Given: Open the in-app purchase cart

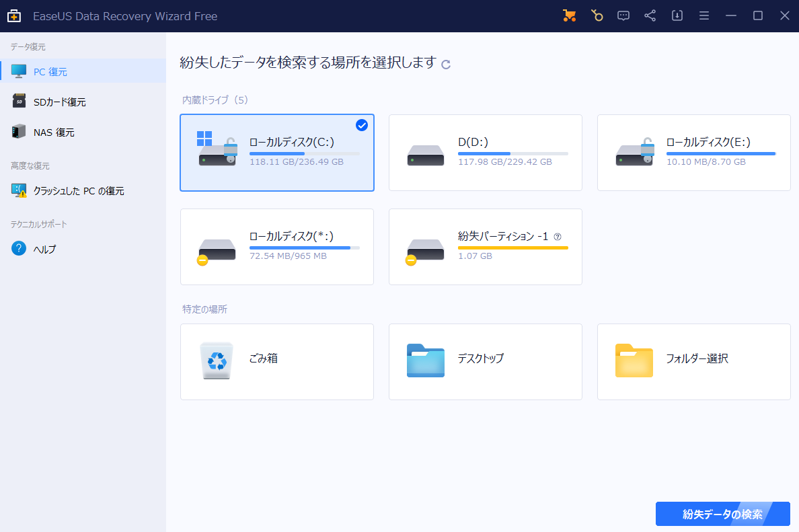Looking at the screenshot, I should [570, 15].
